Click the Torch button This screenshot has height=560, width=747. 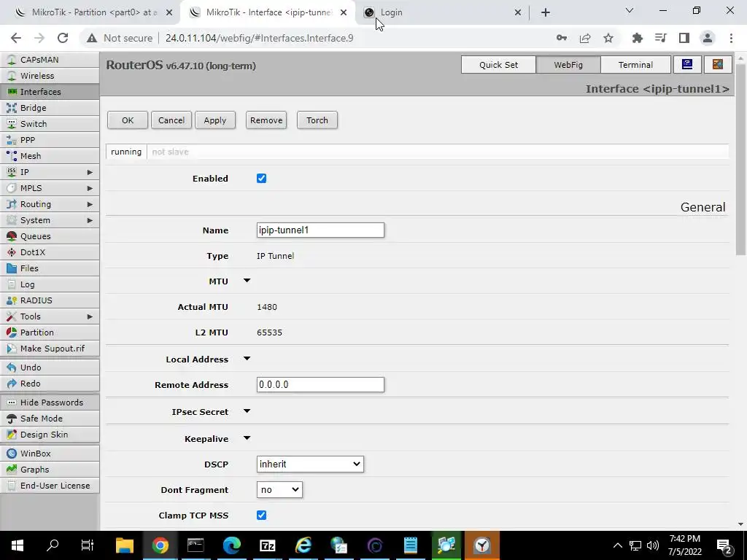[x=317, y=120]
